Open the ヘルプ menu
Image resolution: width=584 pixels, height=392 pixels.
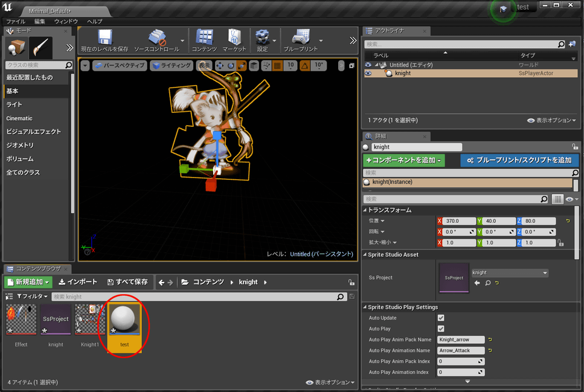tap(95, 21)
